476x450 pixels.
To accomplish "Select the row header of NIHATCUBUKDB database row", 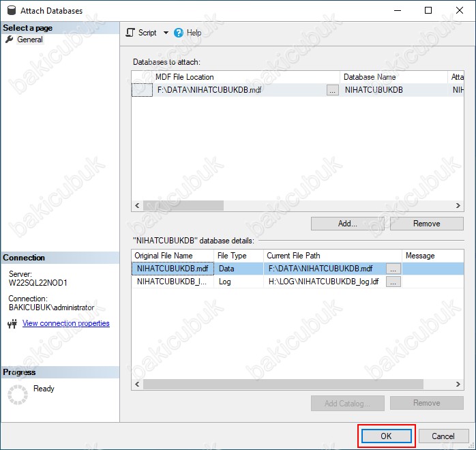I will point(142,90).
